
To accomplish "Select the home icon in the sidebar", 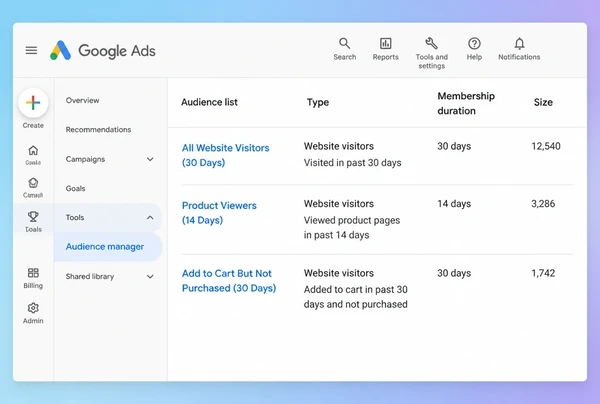I will click(33, 150).
